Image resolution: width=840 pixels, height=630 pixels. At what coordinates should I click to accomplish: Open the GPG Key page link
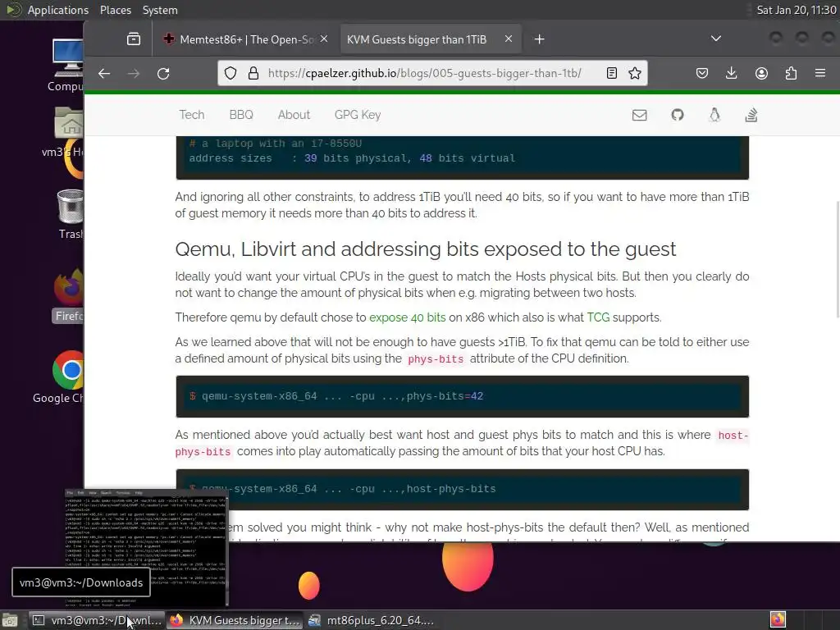(x=358, y=115)
